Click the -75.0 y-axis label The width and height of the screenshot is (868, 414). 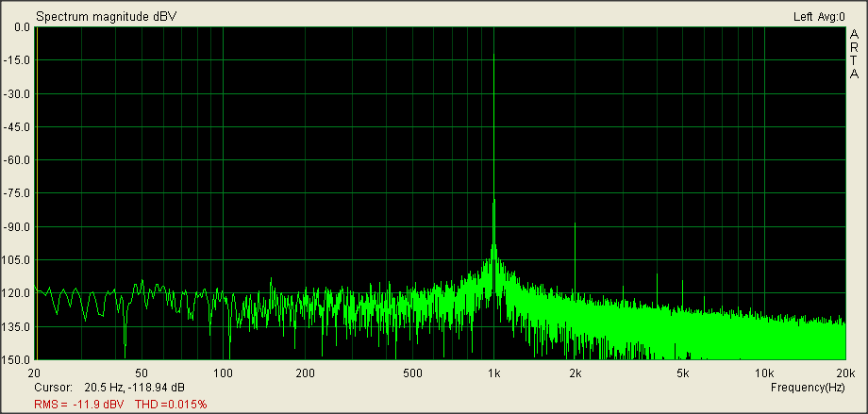tap(18, 193)
